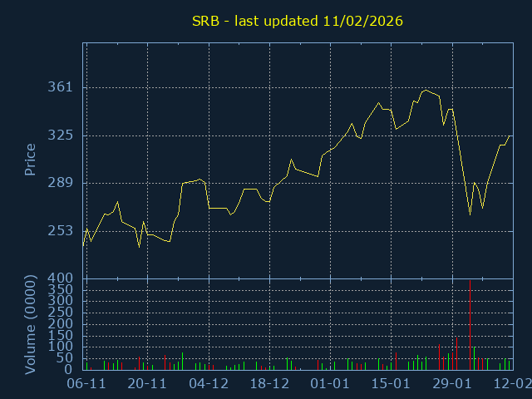Click the 29-01 date marker
532x399 pixels.
point(452,384)
